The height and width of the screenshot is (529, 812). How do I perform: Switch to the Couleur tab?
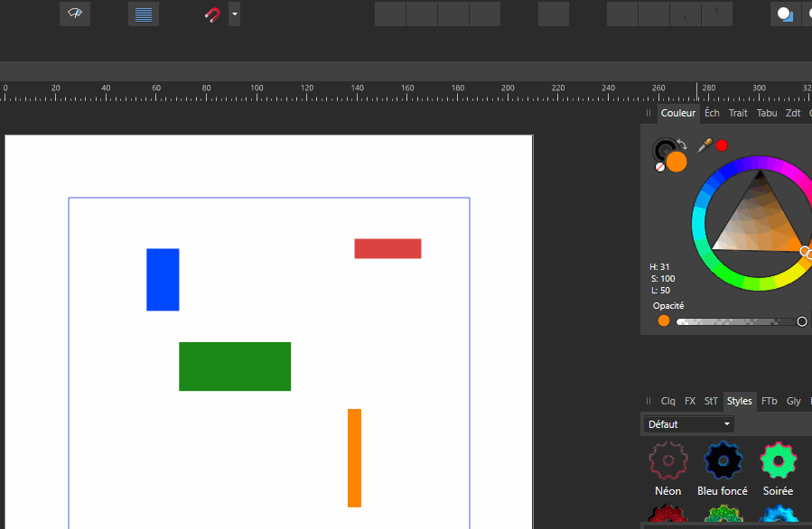pyautogui.click(x=678, y=113)
